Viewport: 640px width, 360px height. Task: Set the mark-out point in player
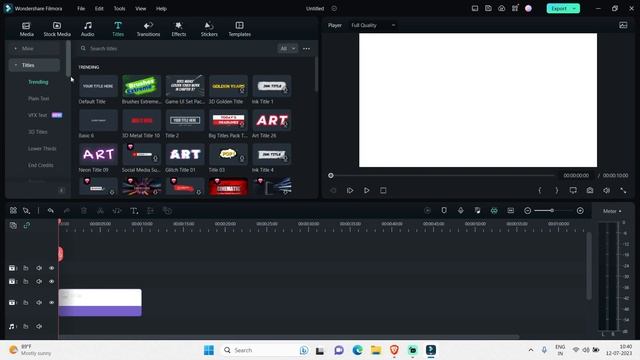tap(557, 190)
